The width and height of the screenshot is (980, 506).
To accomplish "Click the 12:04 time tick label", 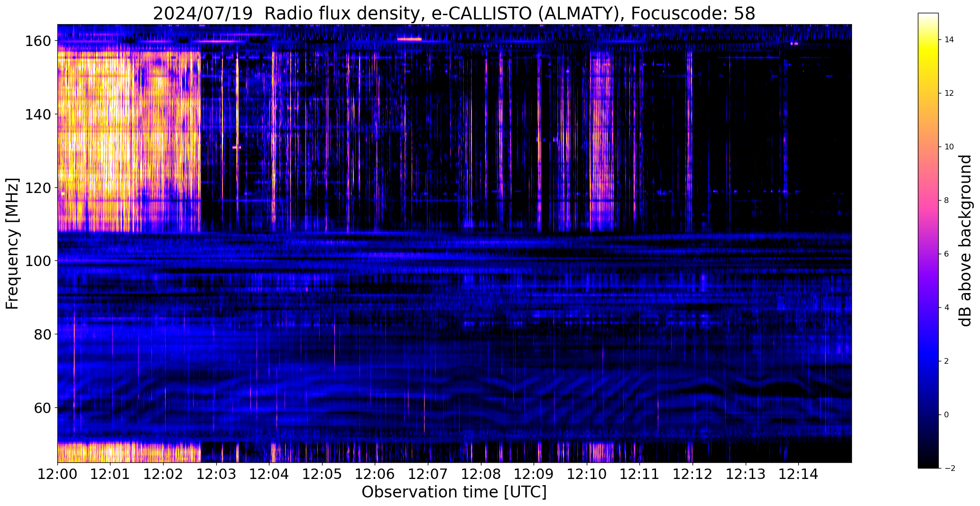I will pos(269,474).
